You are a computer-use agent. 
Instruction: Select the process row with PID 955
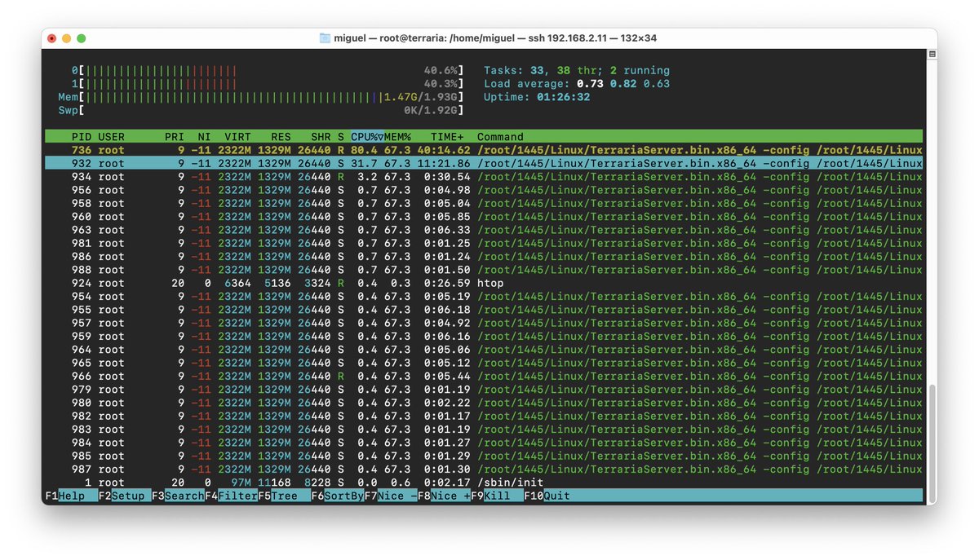click(x=484, y=310)
